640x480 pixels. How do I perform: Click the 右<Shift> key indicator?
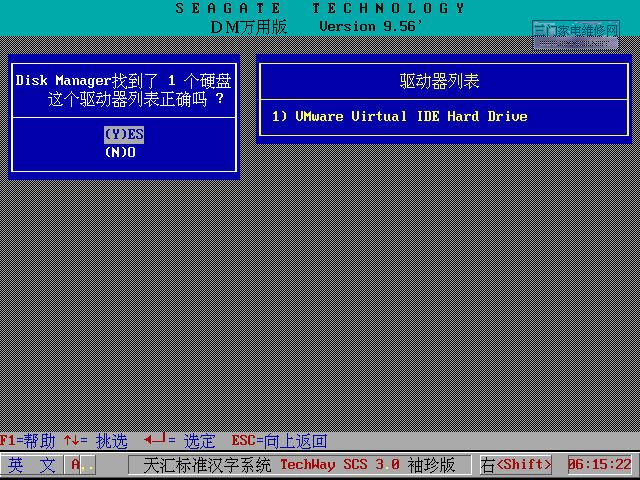click(x=515, y=465)
